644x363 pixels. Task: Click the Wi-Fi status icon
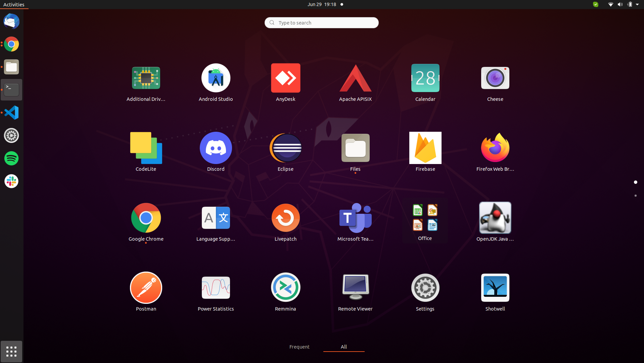click(x=610, y=4)
